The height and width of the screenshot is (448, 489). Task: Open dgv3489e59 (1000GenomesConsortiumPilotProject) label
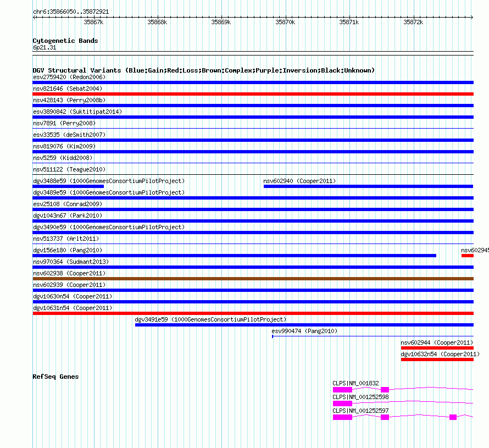[x=109, y=192]
